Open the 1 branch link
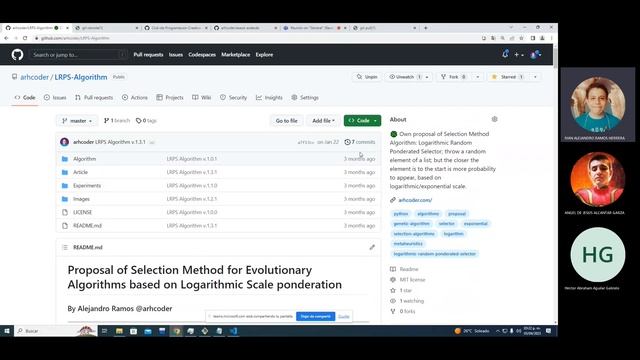This screenshot has height=360, width=640. (117, 121)
